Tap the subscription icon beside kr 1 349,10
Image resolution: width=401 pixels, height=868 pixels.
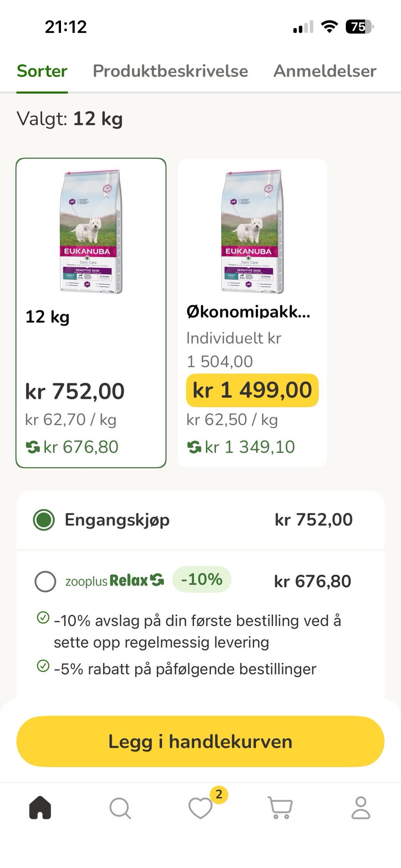coord(194,447)
